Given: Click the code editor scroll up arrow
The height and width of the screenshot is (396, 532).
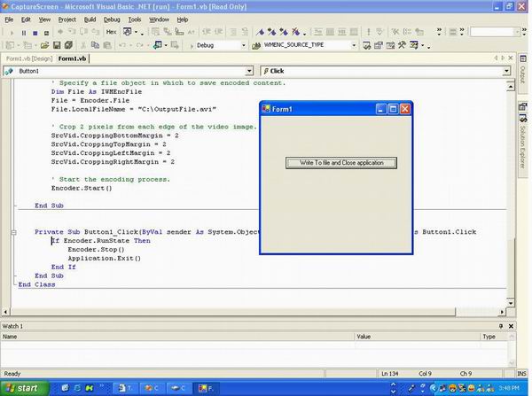Looking at the screenshot, I should point(511,87).
